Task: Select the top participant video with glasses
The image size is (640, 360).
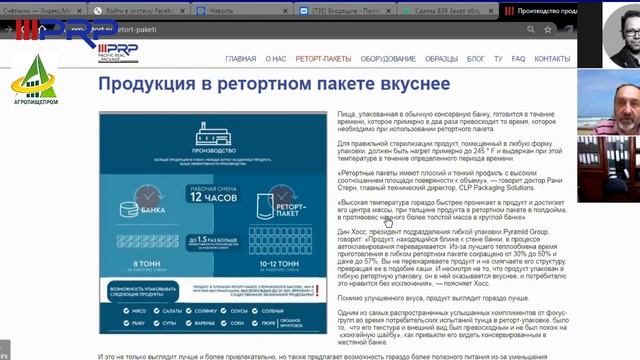Action: pos(621,35)
